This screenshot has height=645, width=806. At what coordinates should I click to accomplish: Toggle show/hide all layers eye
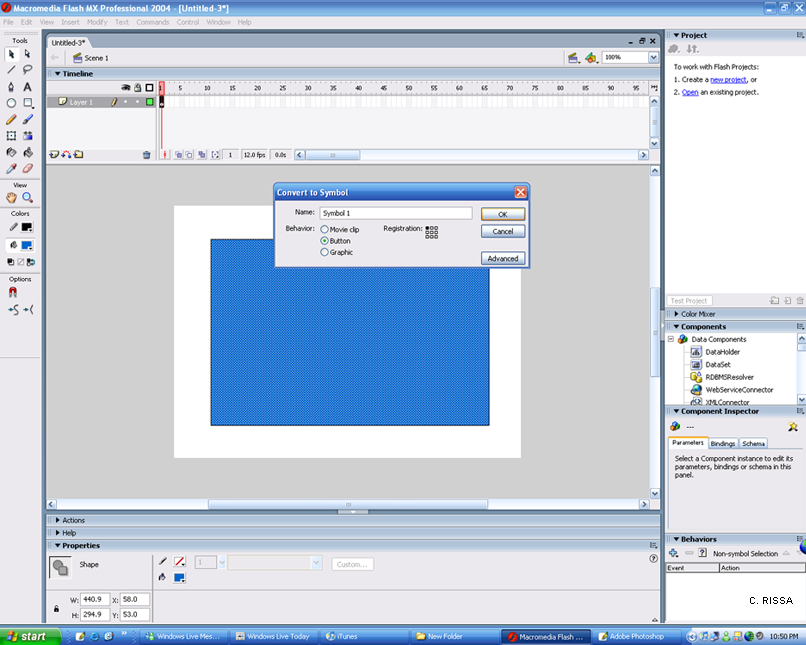tap(125, 87)
